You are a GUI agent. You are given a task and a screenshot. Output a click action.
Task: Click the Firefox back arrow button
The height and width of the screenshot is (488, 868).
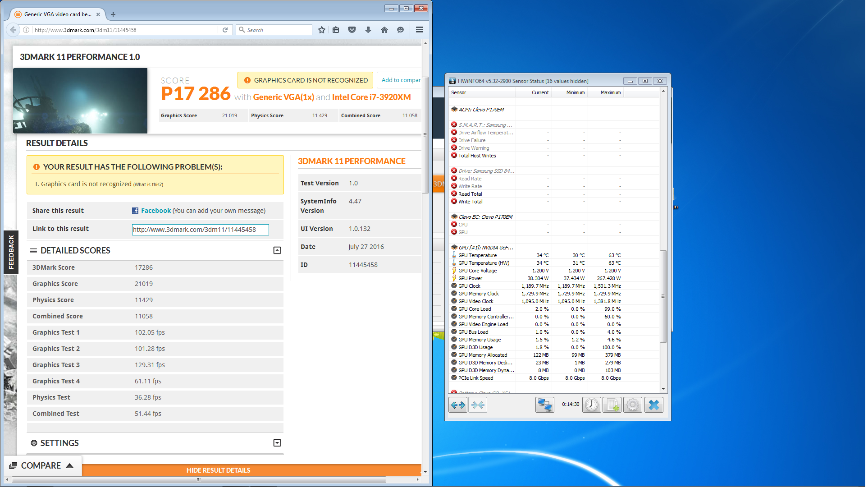coord(13,30)
